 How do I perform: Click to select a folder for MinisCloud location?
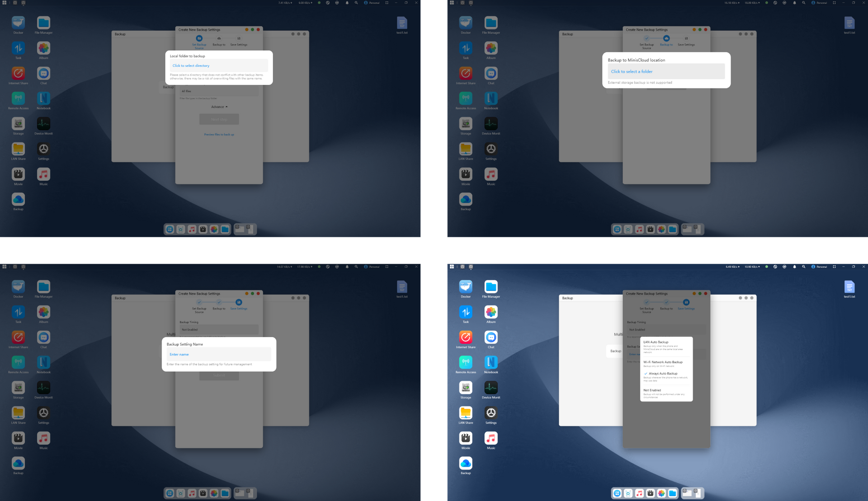click(632, 71)
